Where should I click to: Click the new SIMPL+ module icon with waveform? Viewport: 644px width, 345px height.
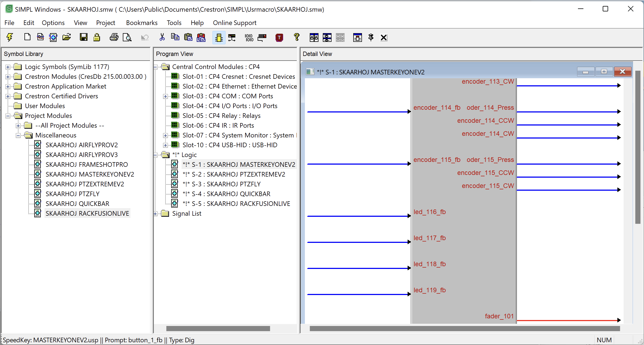point(40,37)
